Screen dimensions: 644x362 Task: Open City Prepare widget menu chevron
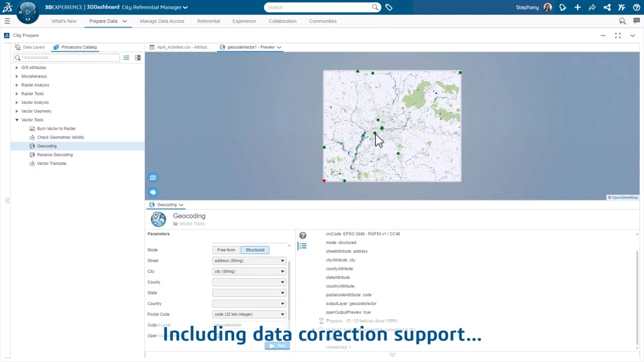click(x=633, y=36)
